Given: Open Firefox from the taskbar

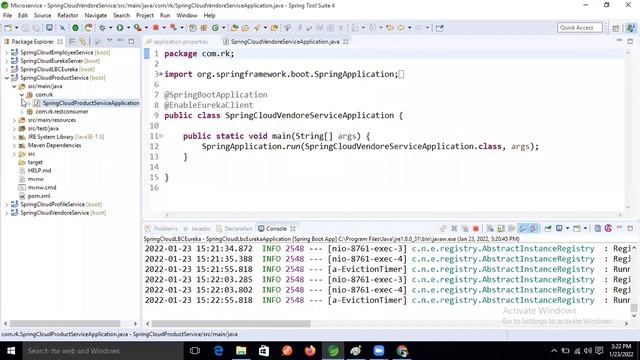Looking at the screenshot, I should point(310,351).
